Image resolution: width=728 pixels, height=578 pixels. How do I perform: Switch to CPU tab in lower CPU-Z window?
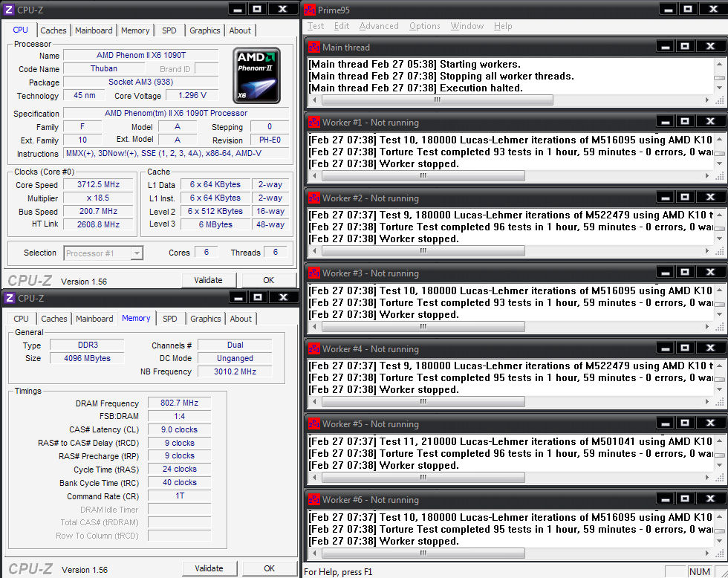coord(21,319)
